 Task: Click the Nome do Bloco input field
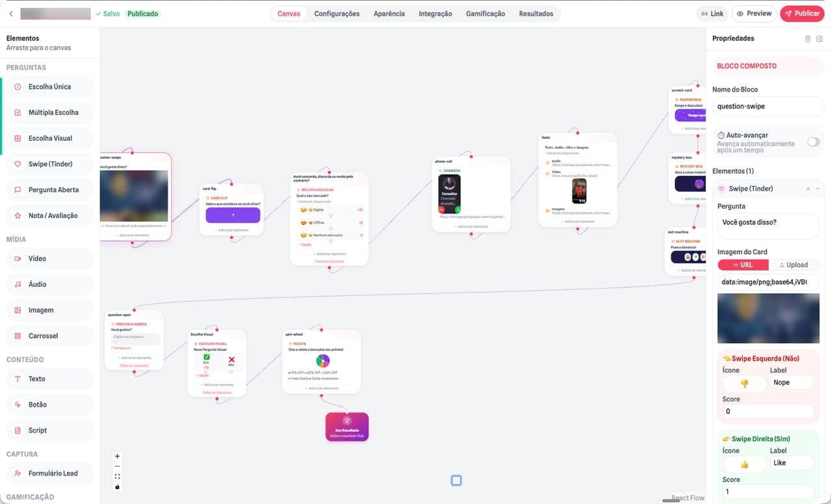click(768, 106)
